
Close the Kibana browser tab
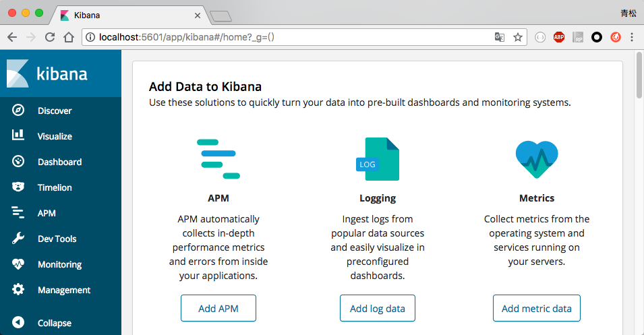[198, 16]
